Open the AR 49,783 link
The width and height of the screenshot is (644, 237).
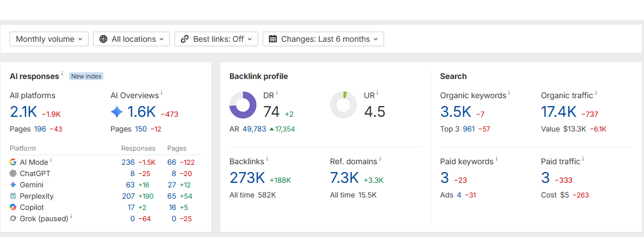[x=254, y=129]
